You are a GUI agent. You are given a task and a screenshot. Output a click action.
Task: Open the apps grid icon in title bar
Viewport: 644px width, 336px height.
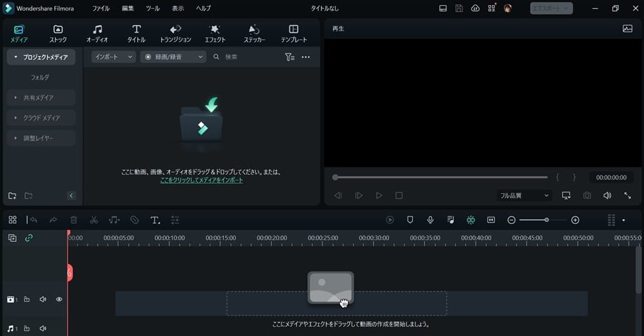click(491, 8)
